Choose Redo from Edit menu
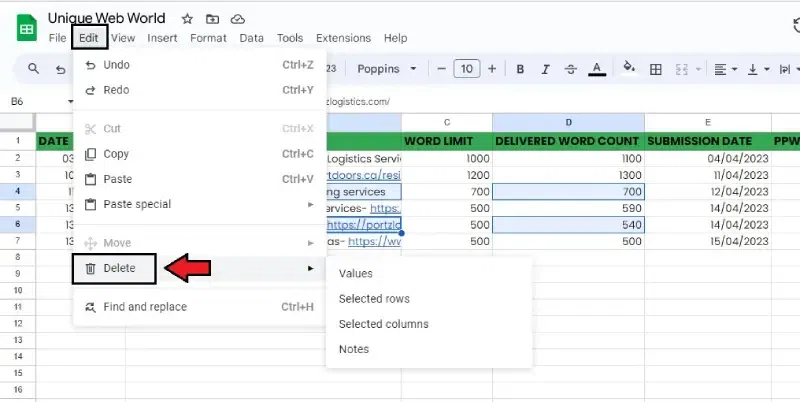 [x=199, y=90]
